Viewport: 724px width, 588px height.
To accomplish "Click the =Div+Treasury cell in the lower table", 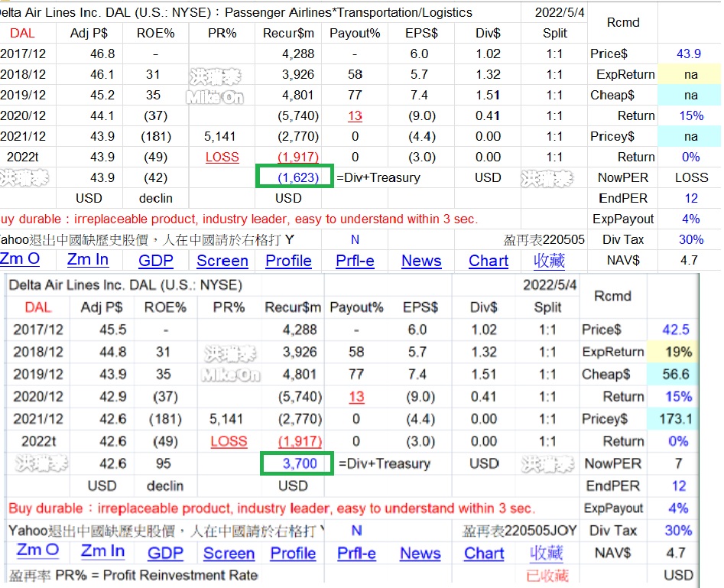I will tap(384, 463).
